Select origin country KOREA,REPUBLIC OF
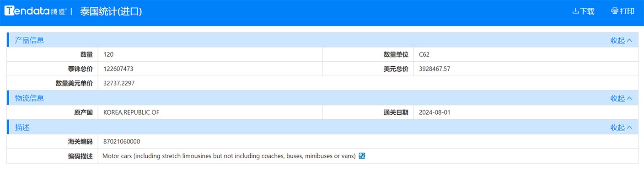This screenshot has width=644, height=170. 131,112
